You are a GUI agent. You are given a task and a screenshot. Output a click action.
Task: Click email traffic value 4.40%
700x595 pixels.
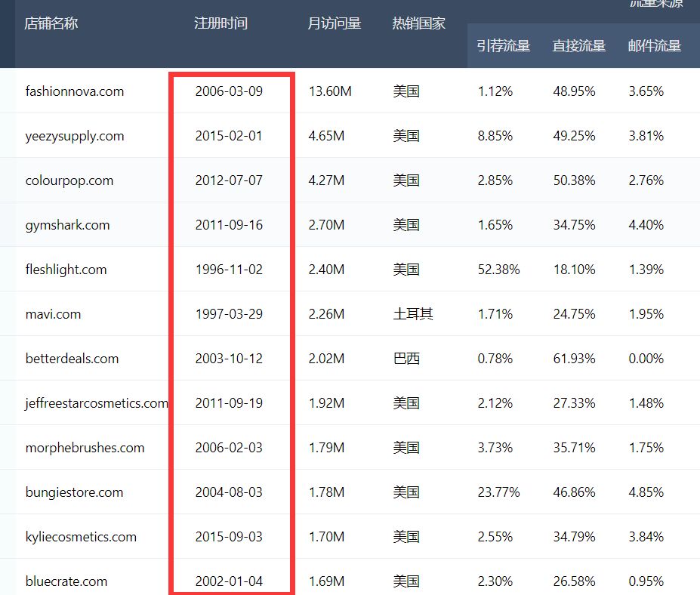click(646, 225)
